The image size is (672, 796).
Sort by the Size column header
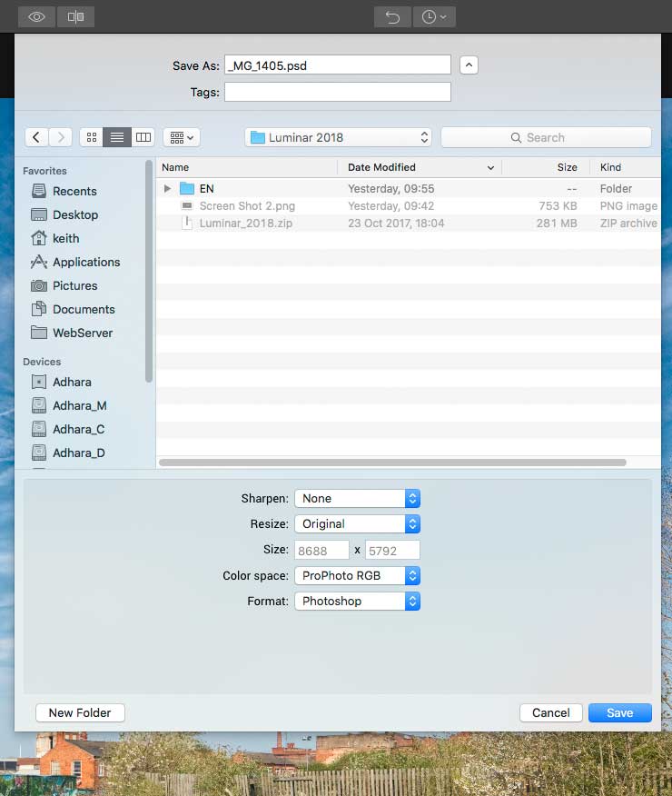tap(546, 167)
